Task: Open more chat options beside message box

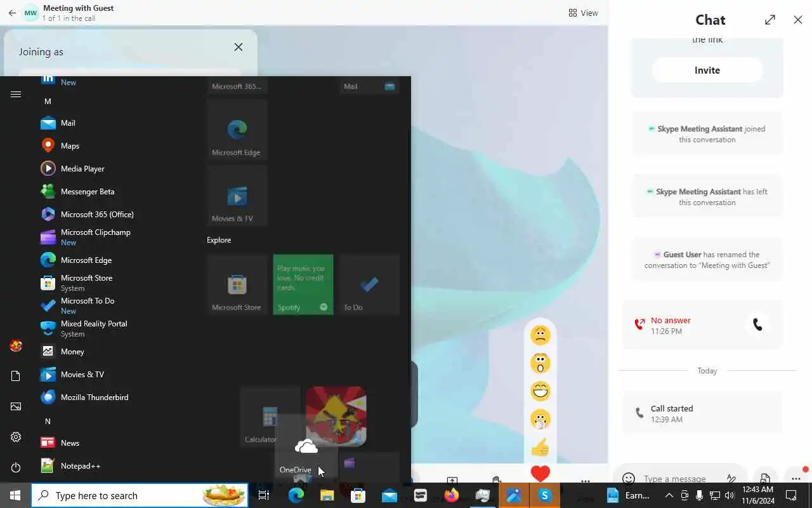Action: tap(796, 479)
